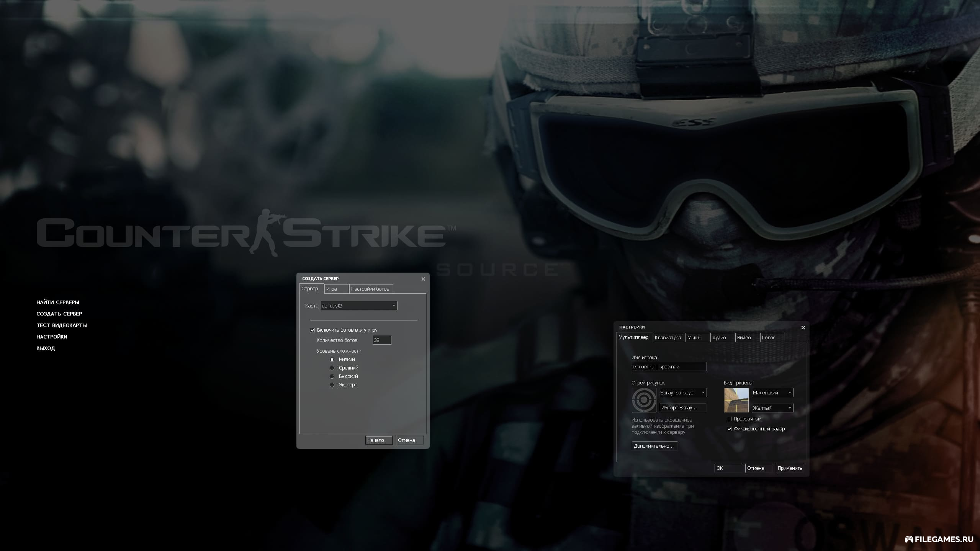Toggle the Фиксированный радар checkbox

tap(729, 429)
